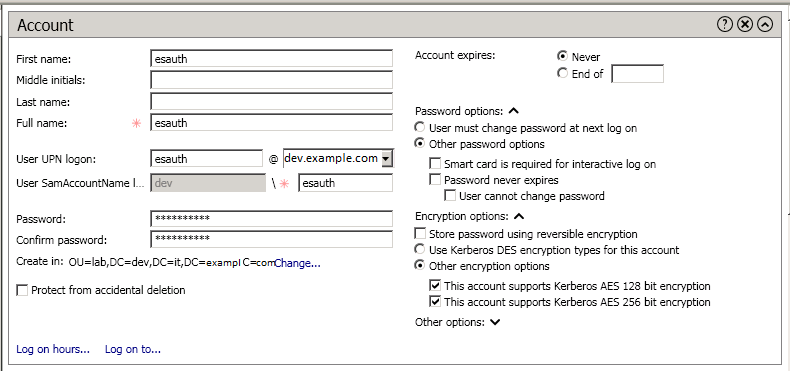Select Other password options radio
790x371 pixels.
pos(419,144)
